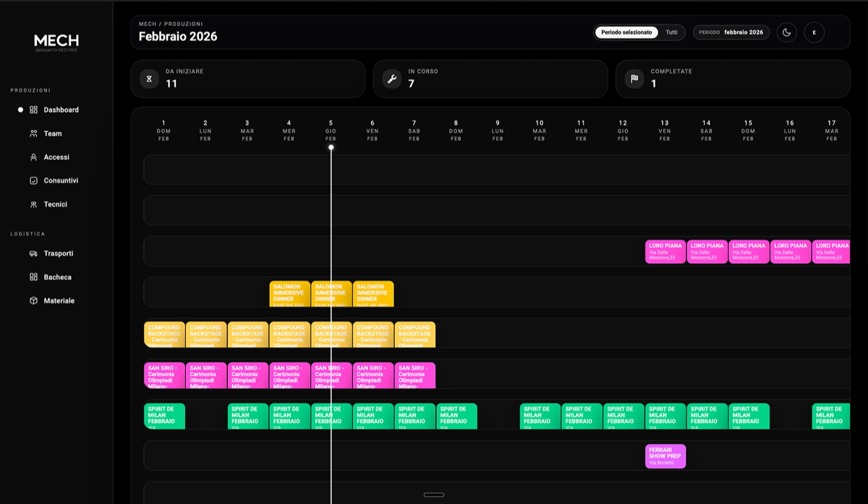Click the Materiale box icon
The height and width of the screenshot is (504, 868).
pos(33,301)
